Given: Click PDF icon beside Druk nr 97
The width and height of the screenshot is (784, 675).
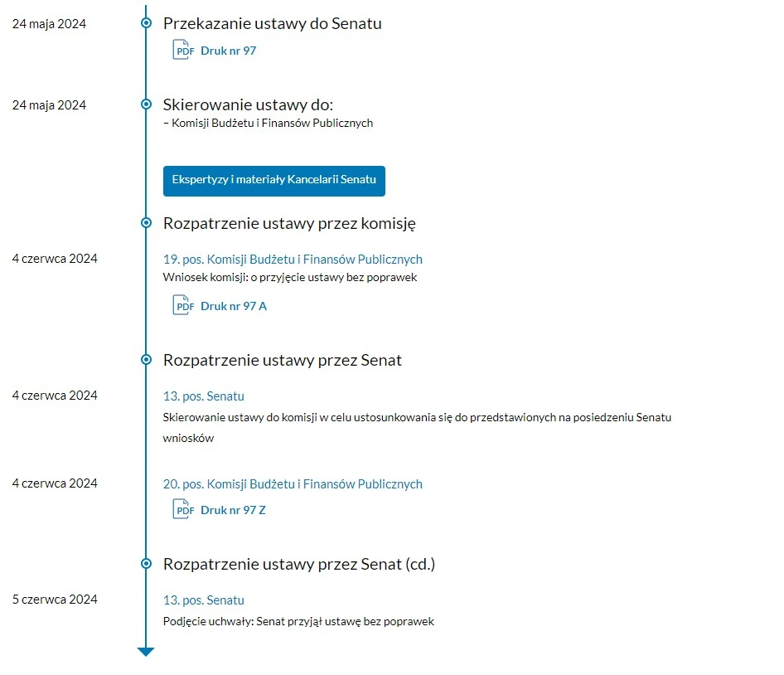Looking at the screenshot, I should 181,50.
